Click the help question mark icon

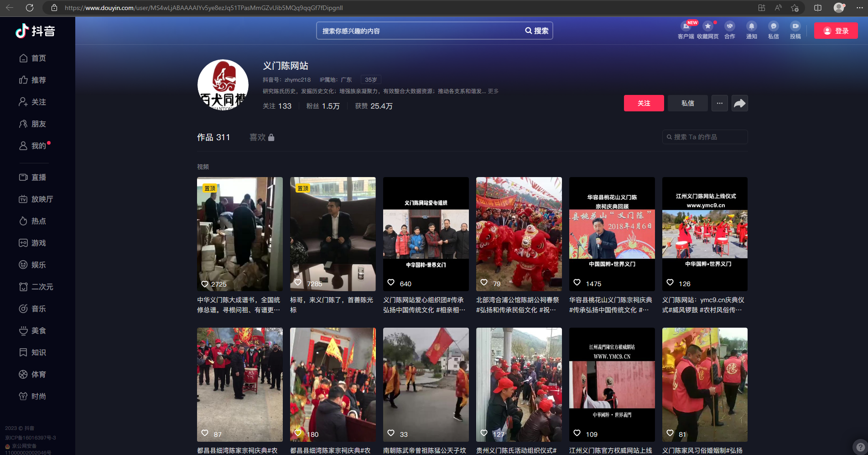860,447
